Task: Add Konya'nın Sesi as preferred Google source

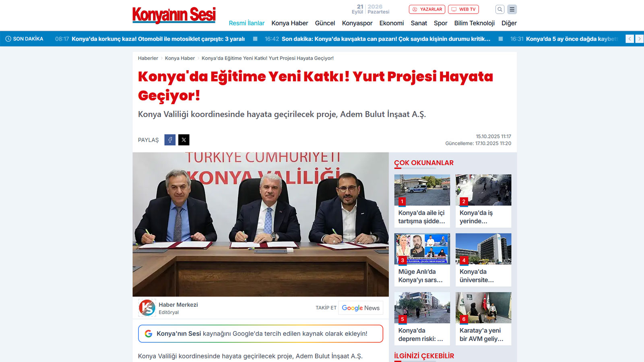Action: (x=260, y=333)
